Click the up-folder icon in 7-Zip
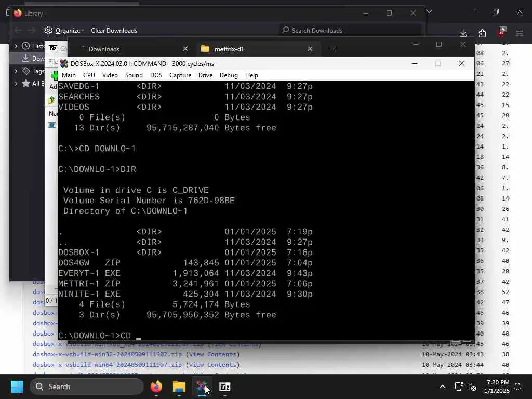Image resolution: width=532 pixels, height=399 pixels. pyautogui.click(x=51, y=100)
